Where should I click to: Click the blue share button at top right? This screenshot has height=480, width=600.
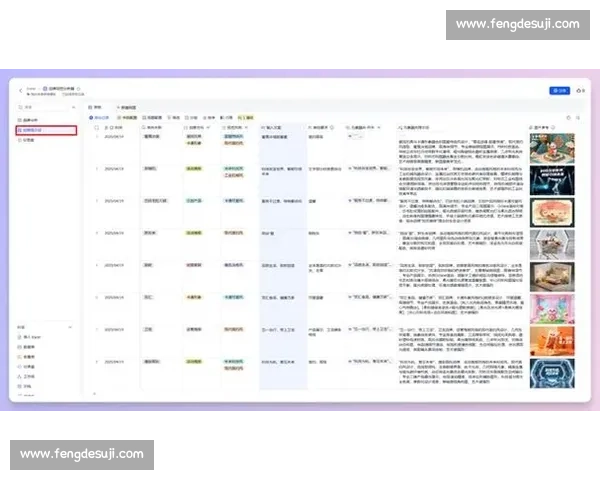[x=559, y=91]
